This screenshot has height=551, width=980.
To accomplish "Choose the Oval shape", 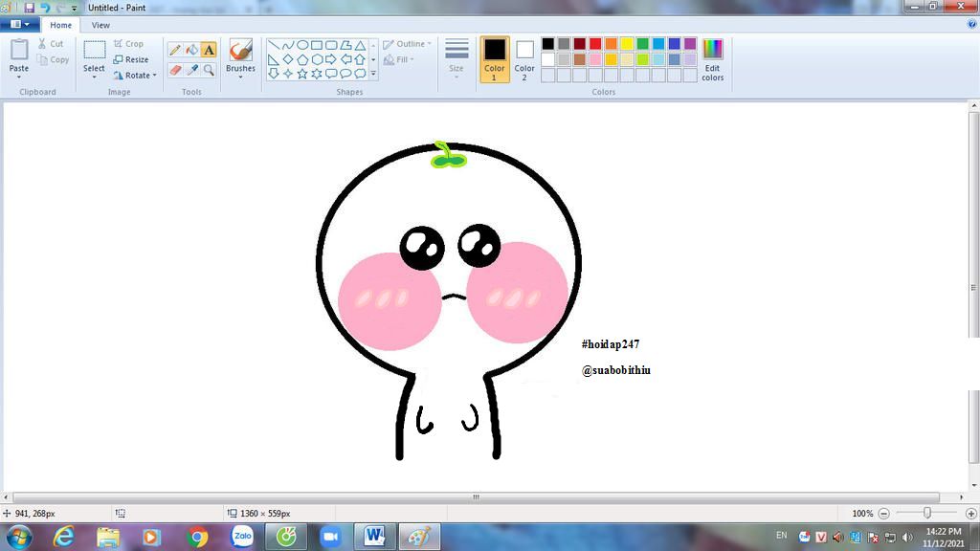I will [302, 46].
